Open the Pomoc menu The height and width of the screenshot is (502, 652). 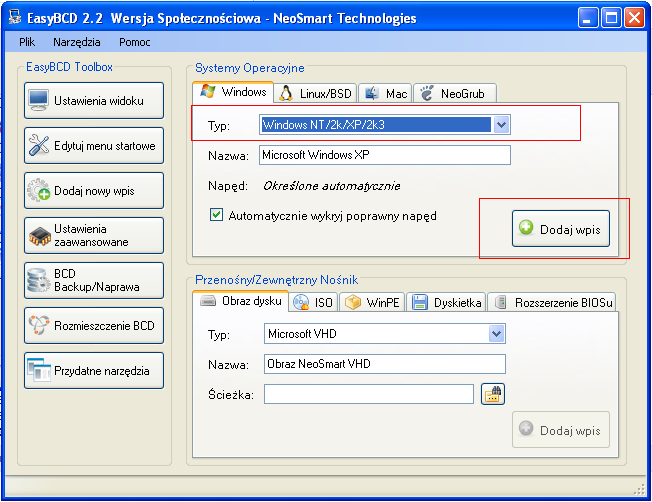pyautogui.click(x=135, y=42)
